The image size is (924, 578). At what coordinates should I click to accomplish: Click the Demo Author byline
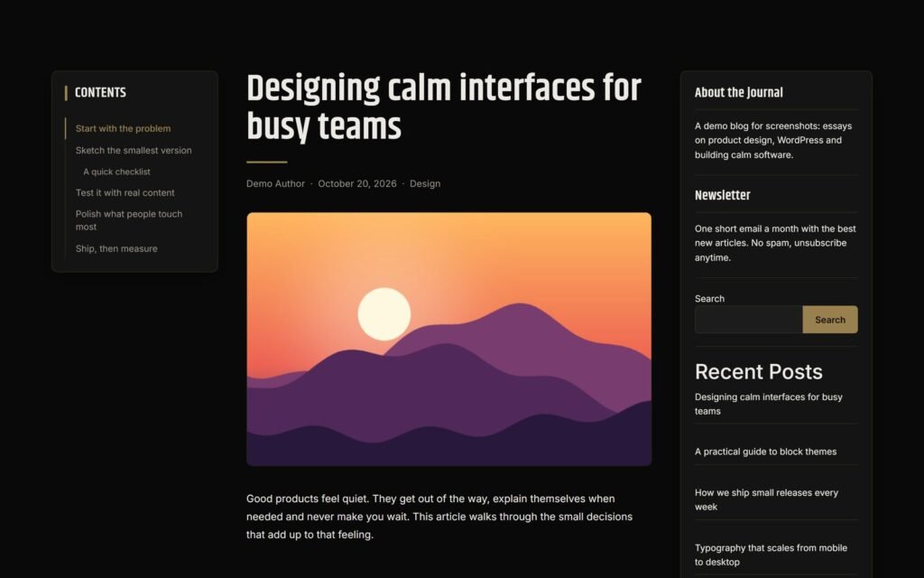point(275,183)
